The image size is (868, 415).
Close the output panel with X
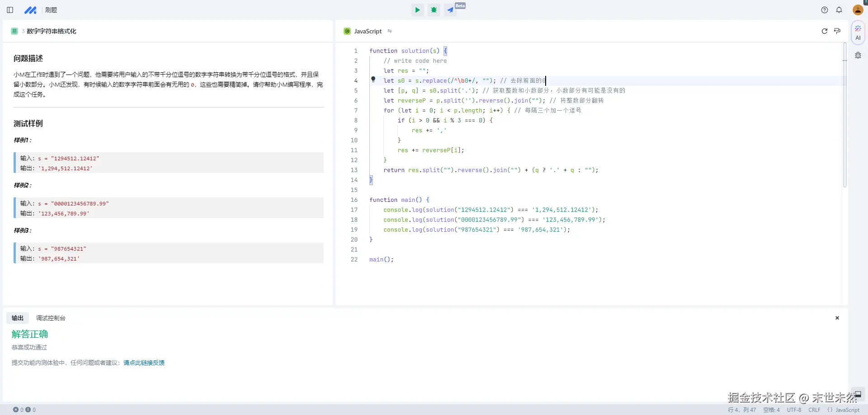[837, 318]
